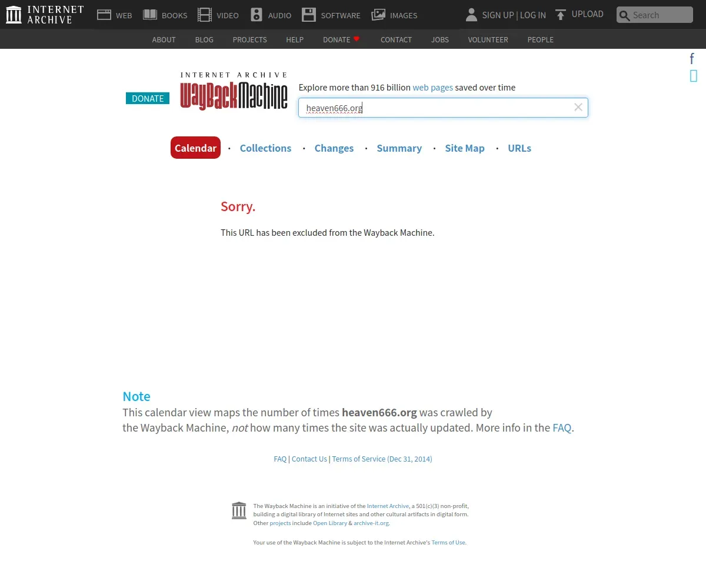Viewport: 706px width, 588px height.
Task: Open Terms of Service (Dec 31, 2014)
Action: [382, 459]
